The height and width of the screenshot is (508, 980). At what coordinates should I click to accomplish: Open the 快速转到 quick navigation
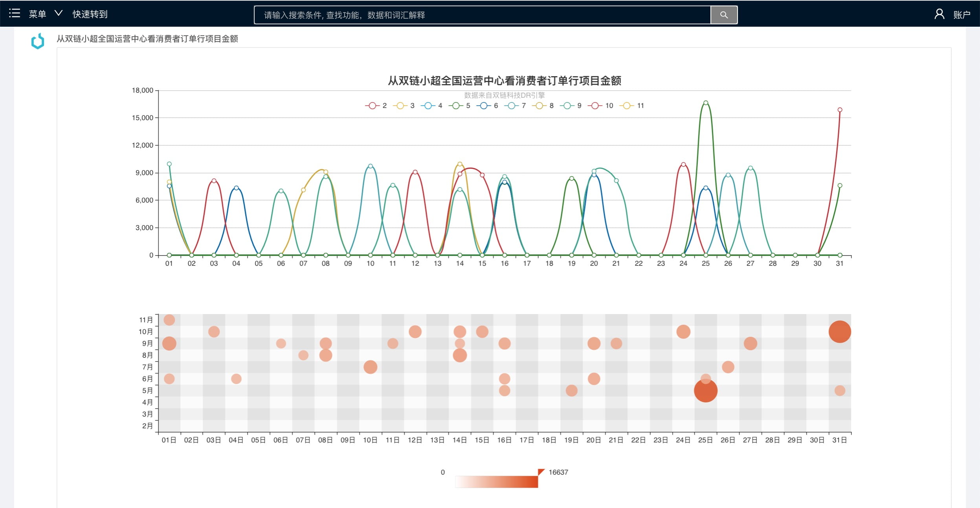[90, 14]
